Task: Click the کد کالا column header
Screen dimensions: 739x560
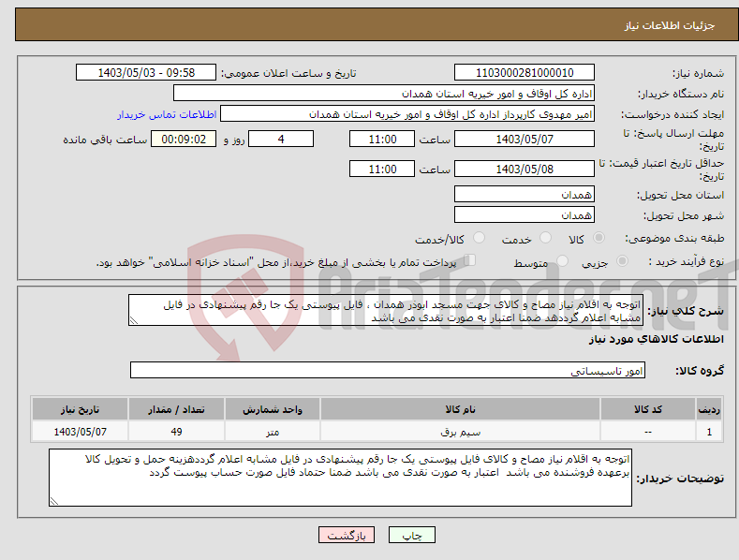Action: (648, 409)
